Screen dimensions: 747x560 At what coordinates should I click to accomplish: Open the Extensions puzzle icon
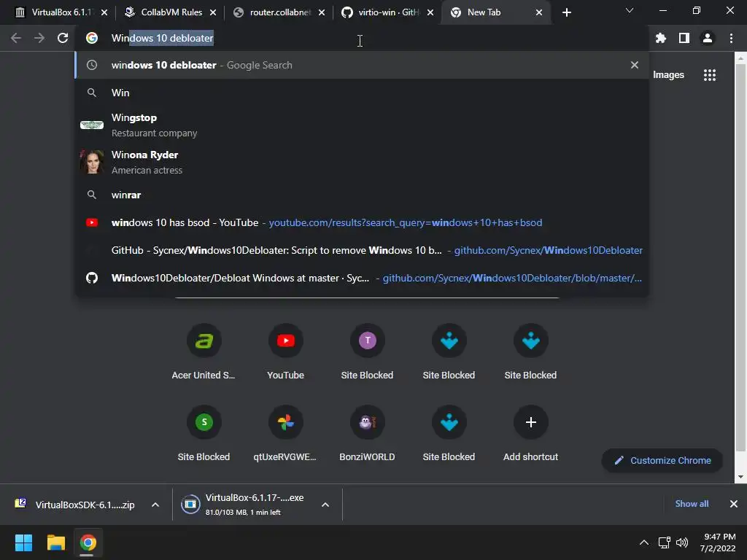[661, 38]
